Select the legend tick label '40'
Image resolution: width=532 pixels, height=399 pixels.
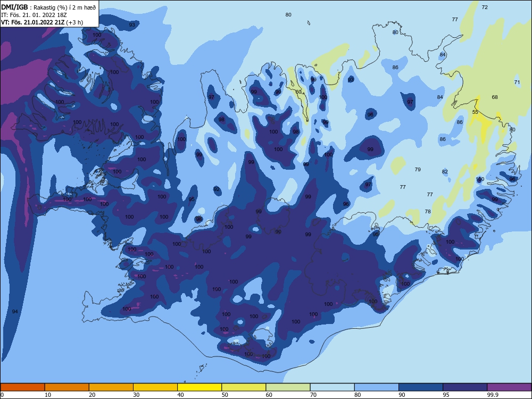click(180, 395)
